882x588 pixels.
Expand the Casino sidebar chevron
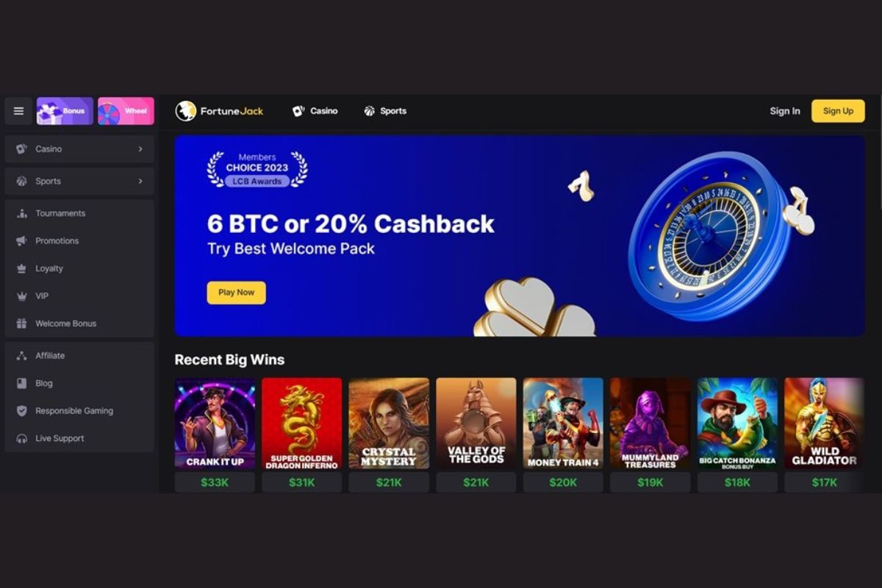[140, 148]
